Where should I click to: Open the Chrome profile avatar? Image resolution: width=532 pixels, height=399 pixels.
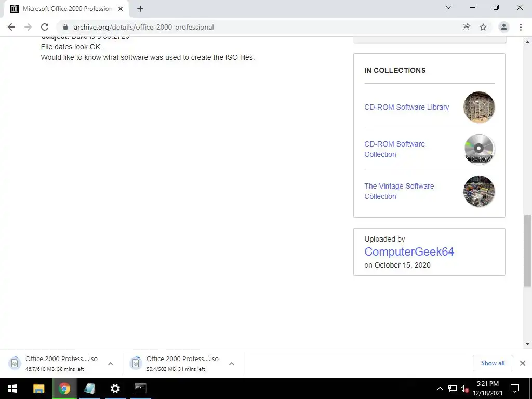504,27
